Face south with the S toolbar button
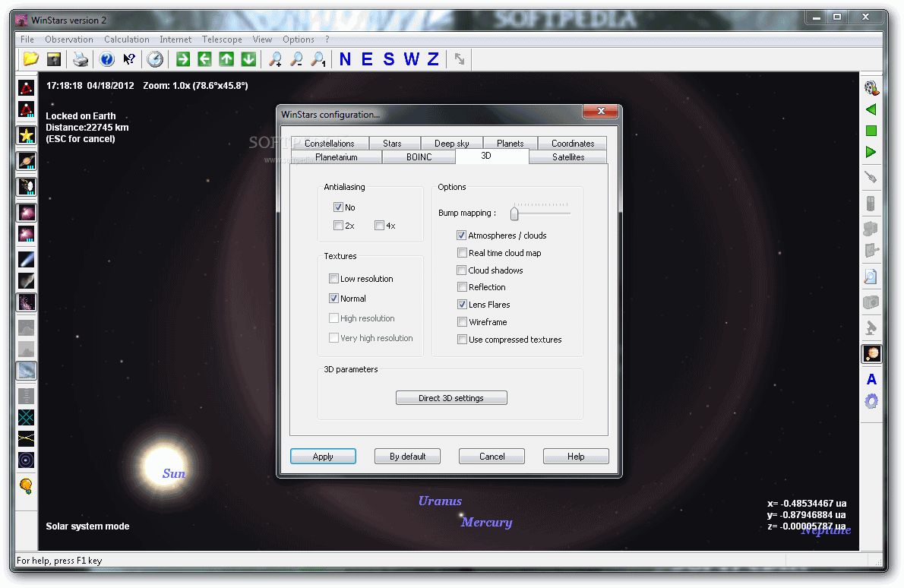Image resolution: width=904 pixels, height=588 pixels. [x=389, y=59]
